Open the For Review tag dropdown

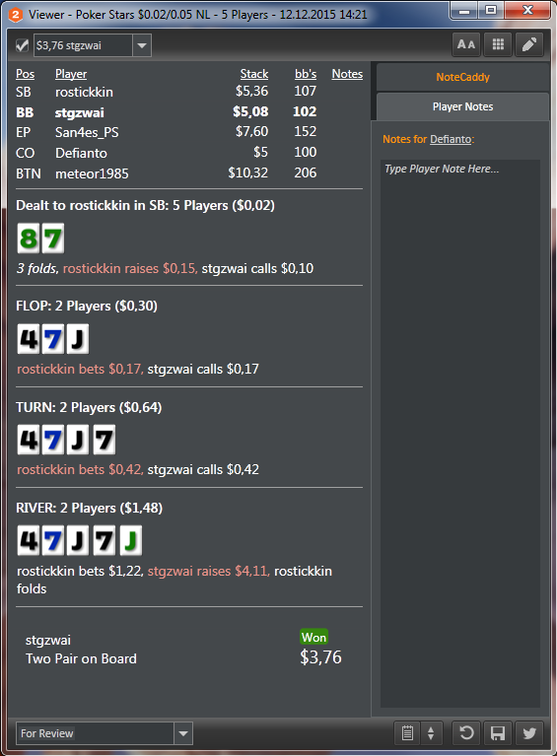(183, 733)
